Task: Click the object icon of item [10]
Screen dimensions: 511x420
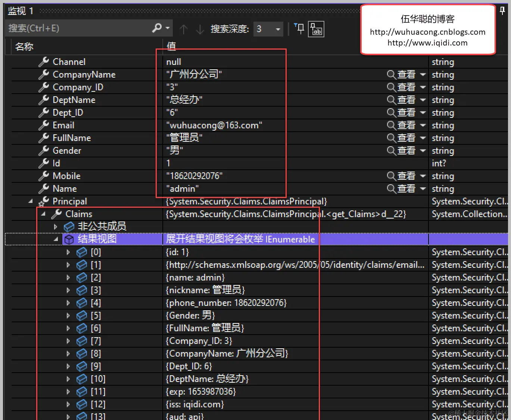Action: [x=82, y=379]
